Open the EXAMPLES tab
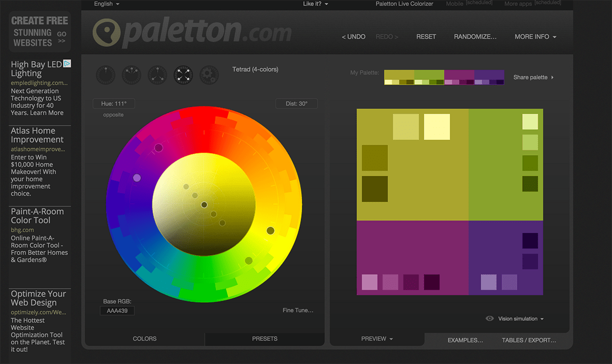612x364 pixels. coord(465,340)
